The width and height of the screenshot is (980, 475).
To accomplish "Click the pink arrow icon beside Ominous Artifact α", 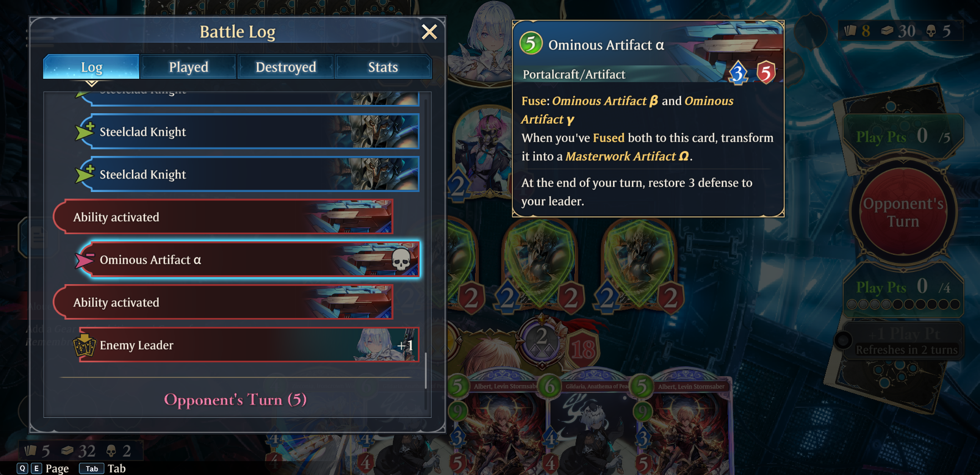I will pyautogui.click(x=85, y=260).
